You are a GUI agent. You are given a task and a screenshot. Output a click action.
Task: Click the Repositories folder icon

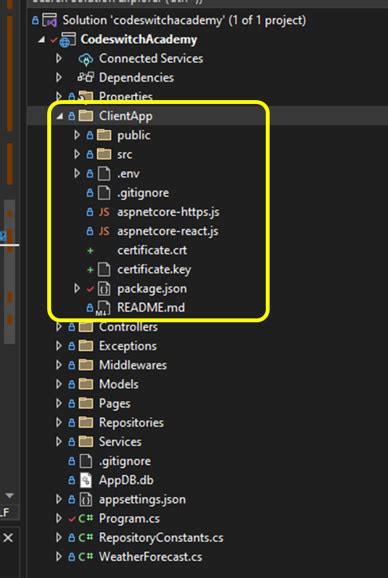pos(85,423)
